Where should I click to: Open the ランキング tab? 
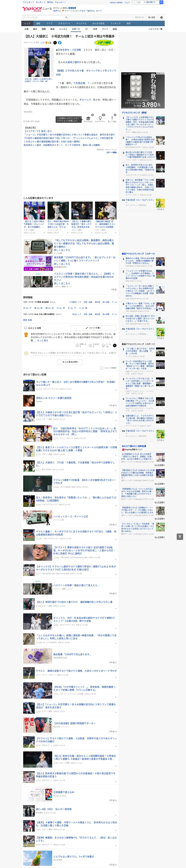point(115,24)
